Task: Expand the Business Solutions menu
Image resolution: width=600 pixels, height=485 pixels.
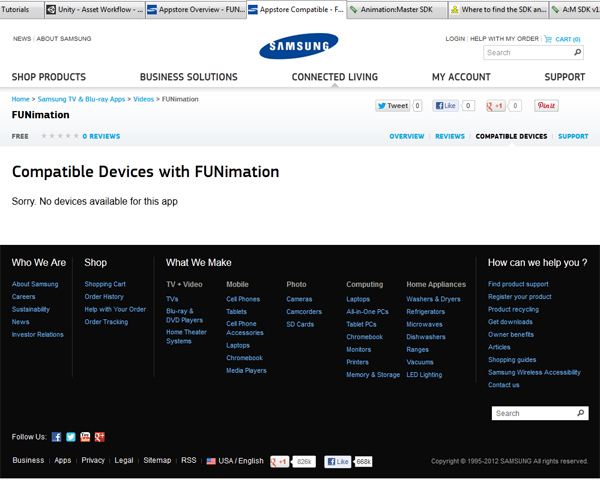Action: coord(188,77)
